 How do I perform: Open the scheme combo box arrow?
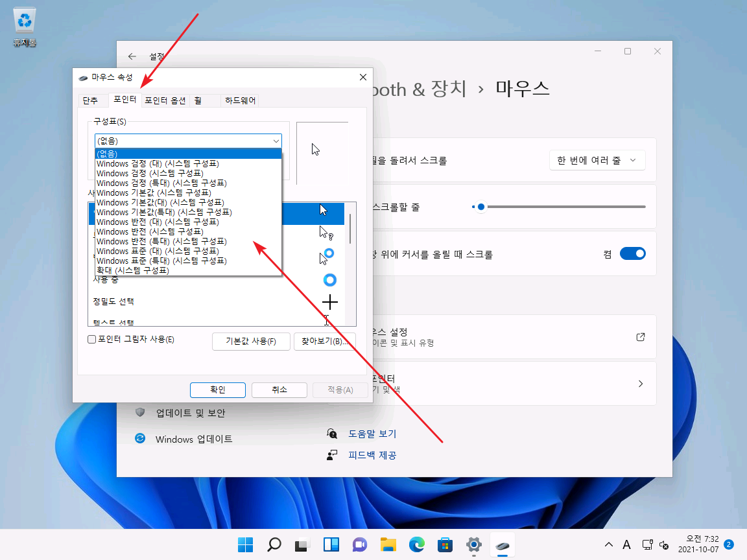pos(276,141)
